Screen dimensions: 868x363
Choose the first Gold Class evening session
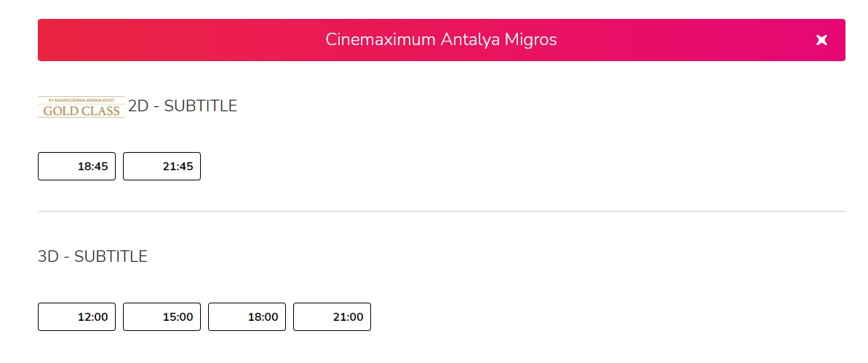[76, 166]
